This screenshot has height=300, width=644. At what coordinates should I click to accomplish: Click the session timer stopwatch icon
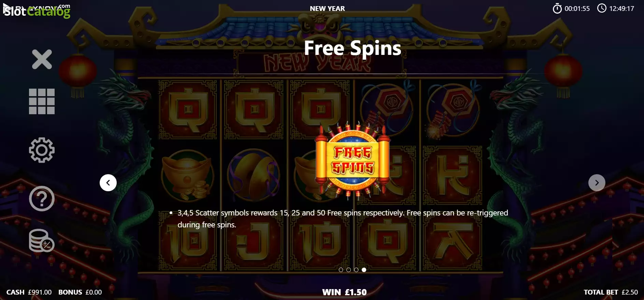click(x=557, y=9)
